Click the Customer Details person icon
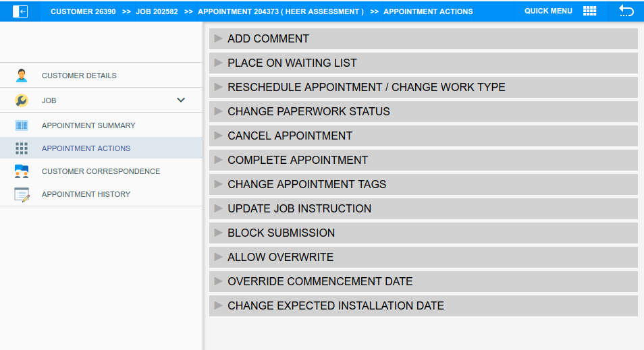644x350 pixels. pyautogui.click(x=22, y=76)
